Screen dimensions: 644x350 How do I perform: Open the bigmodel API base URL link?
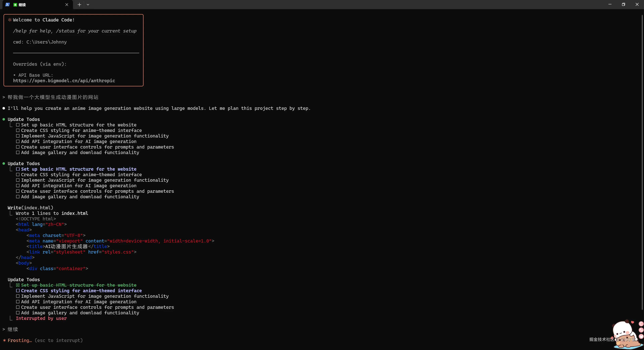click(64, 81)
